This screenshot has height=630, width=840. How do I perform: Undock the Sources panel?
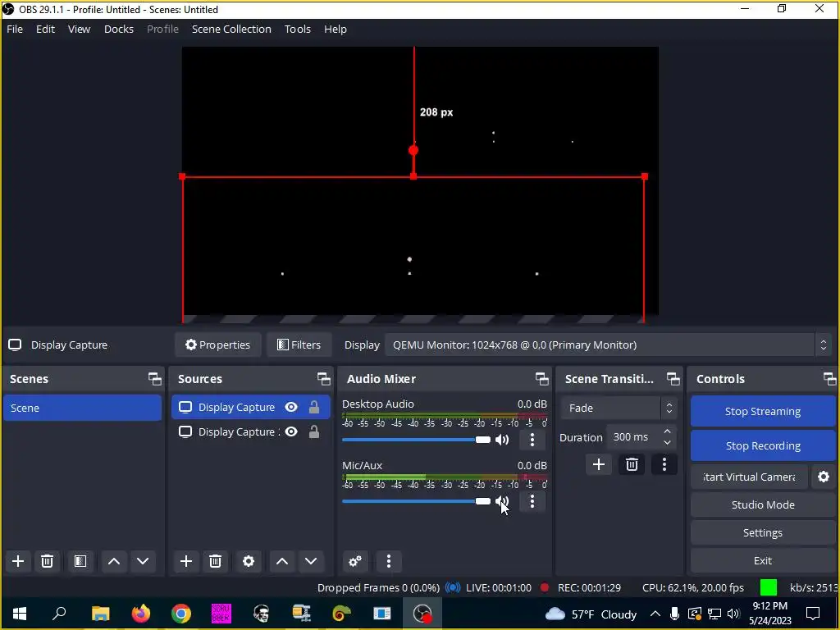[x=323, y=379]
